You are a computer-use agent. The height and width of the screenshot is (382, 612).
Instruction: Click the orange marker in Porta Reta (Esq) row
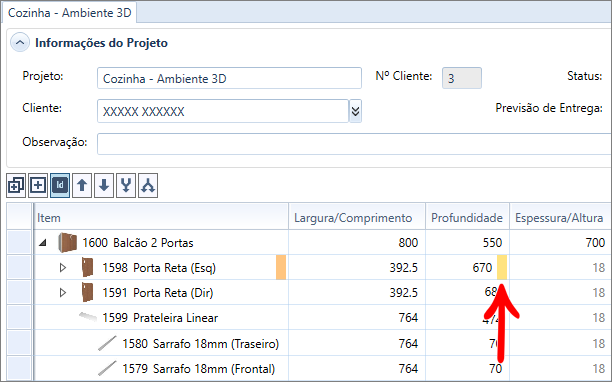(x=281, y=267)
